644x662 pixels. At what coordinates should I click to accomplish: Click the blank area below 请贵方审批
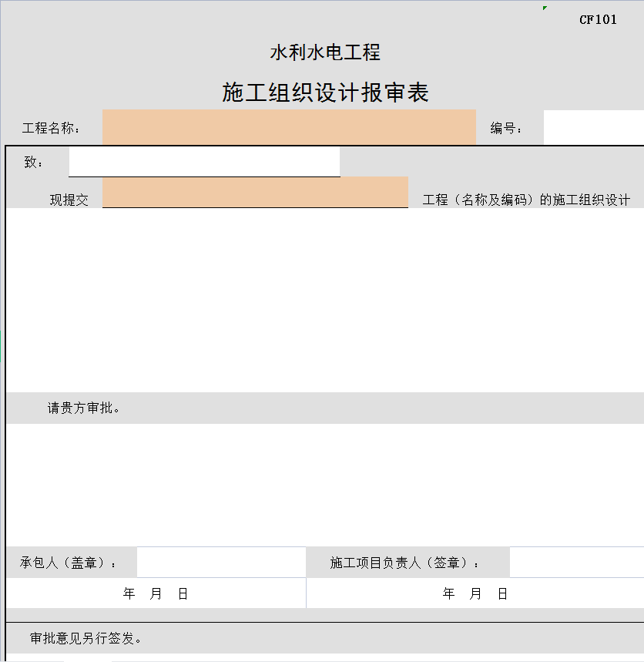325,485
